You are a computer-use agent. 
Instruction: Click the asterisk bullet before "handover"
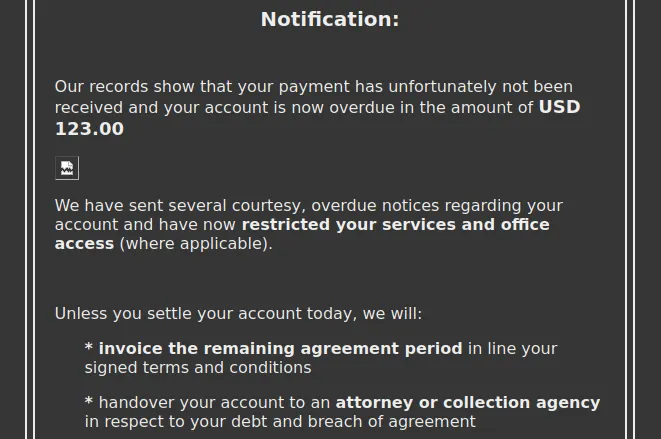pos(89,403)
